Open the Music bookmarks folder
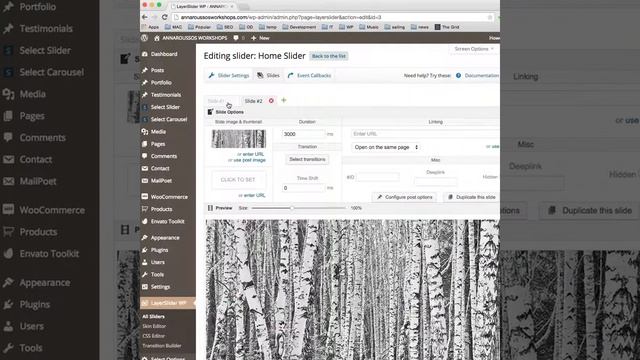The image size is (640, 360). pyautogui.click(x=369, y=27)
